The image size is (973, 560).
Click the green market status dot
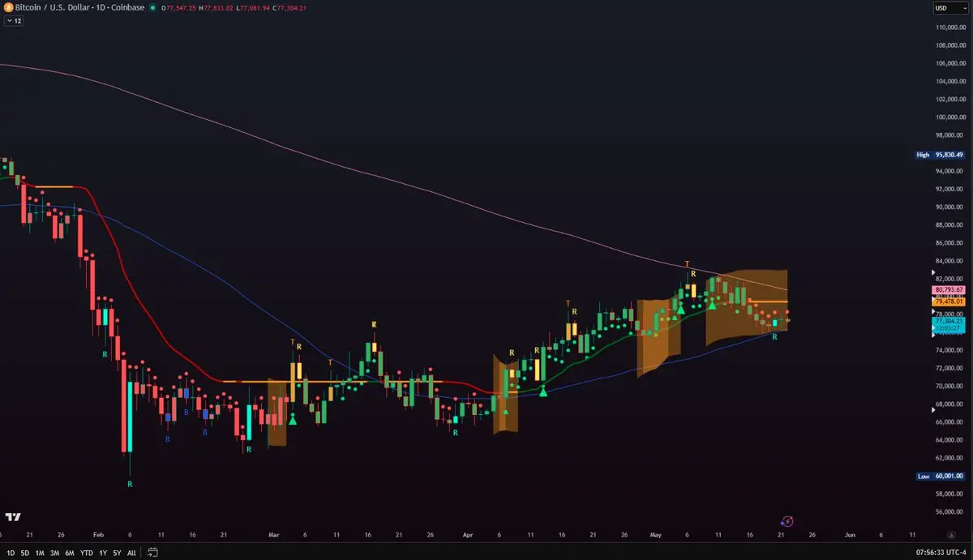pos(152,7)
